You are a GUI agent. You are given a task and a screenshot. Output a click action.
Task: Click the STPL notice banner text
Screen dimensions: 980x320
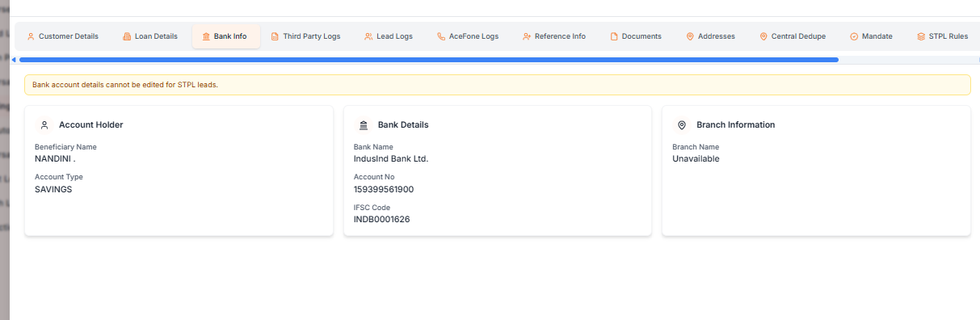(x=125, y=85)
